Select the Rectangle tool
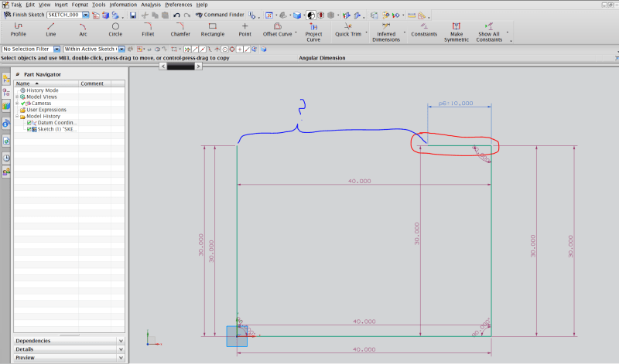The height and width of the screenshot is (364, 619). [212, 30]
